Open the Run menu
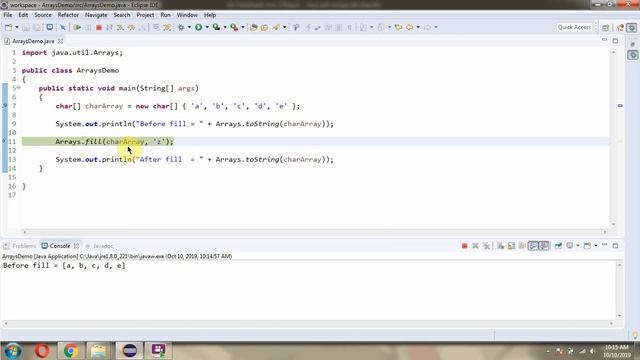The width and height of the screenshot is (640, 360). pyautogui.click(x=165, y=15)
